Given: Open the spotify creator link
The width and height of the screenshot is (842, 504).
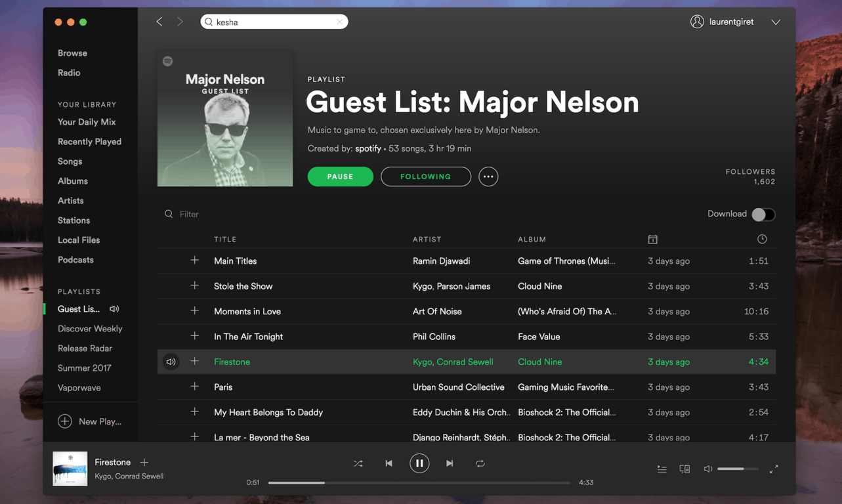Looking at the screenshot, I should [368, 148].
